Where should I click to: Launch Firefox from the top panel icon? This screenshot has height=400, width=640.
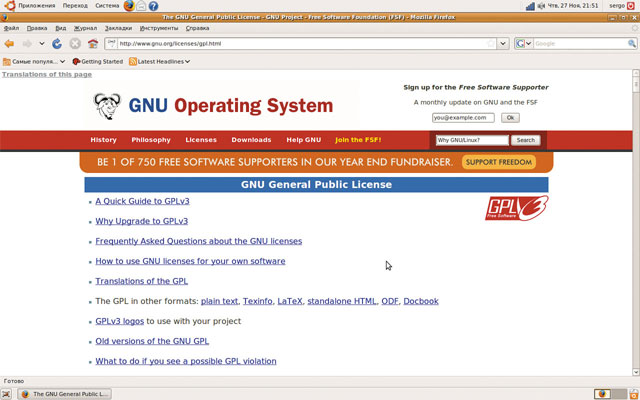[x=129, y=6]
